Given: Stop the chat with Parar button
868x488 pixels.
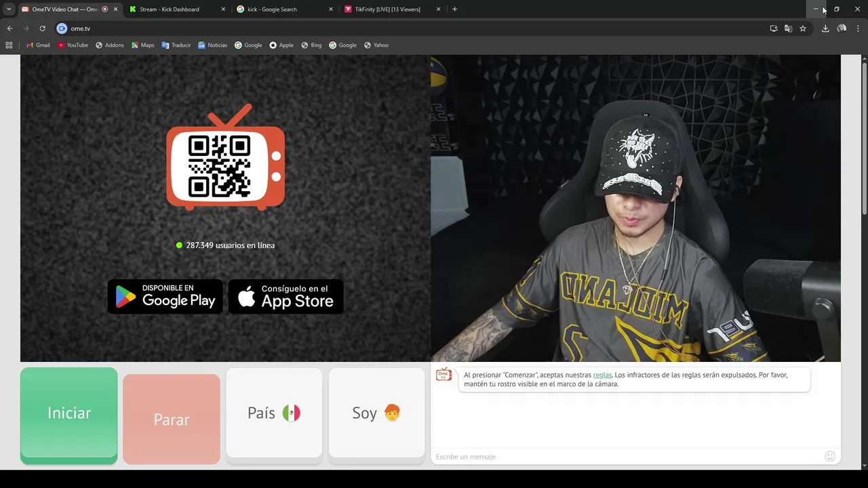Looking at the screenshot, I should [x=172, y=419].
